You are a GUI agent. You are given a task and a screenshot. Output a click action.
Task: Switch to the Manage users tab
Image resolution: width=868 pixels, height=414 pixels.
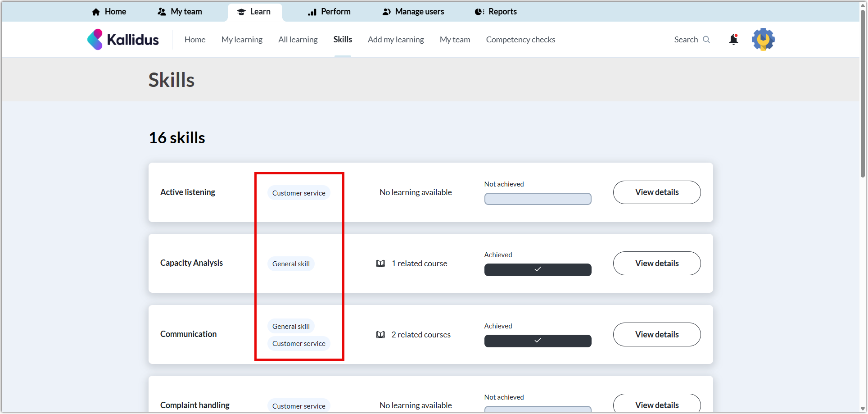(413, 12)
